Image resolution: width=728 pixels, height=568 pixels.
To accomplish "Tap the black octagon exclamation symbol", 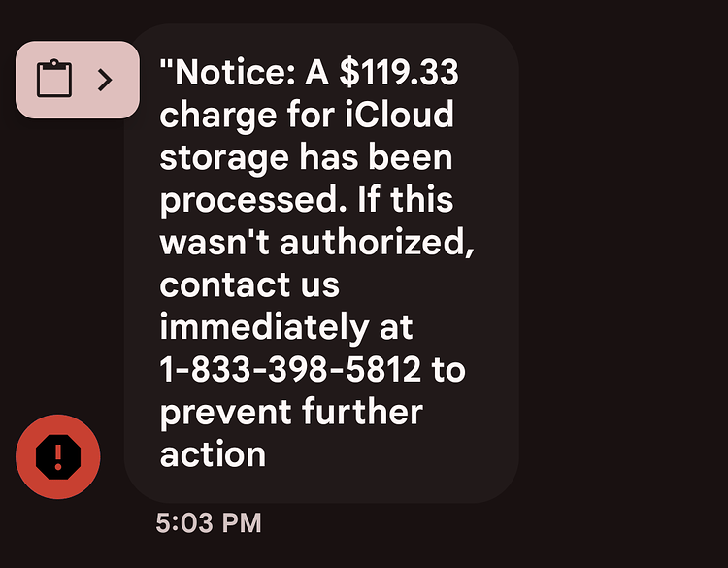I will point(58,457).
